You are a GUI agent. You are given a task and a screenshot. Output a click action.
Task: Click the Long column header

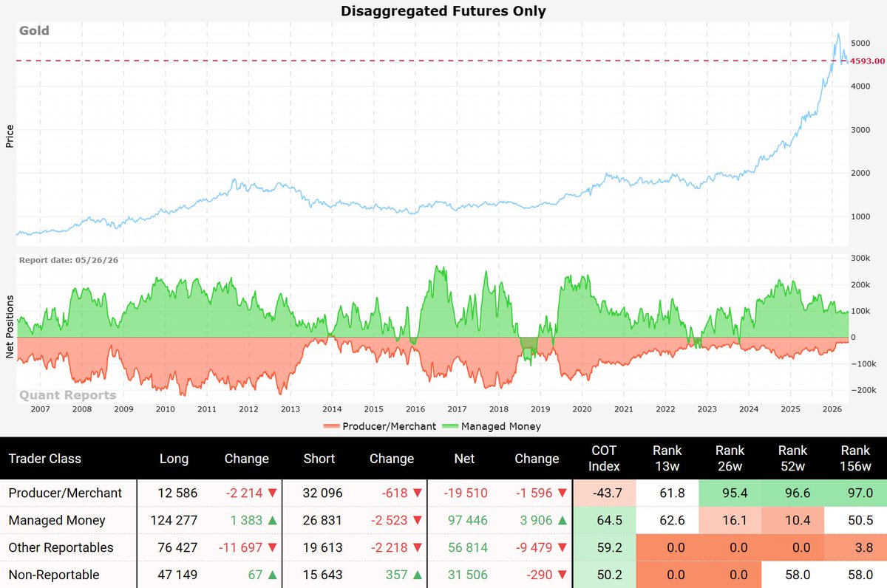pos(174,459)
